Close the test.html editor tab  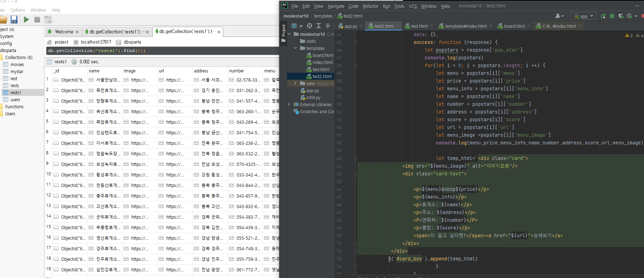coord(432,26)
